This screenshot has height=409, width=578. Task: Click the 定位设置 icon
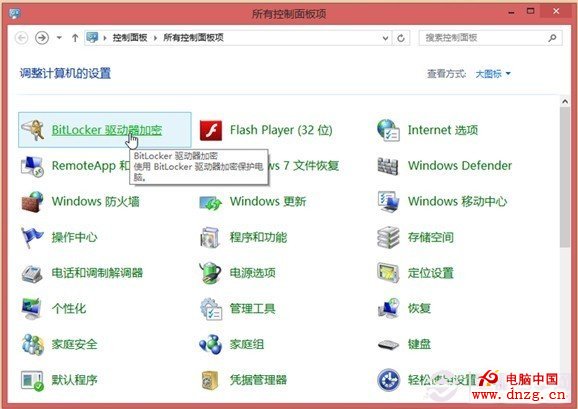pyautogui.click(x=388, y=273)
